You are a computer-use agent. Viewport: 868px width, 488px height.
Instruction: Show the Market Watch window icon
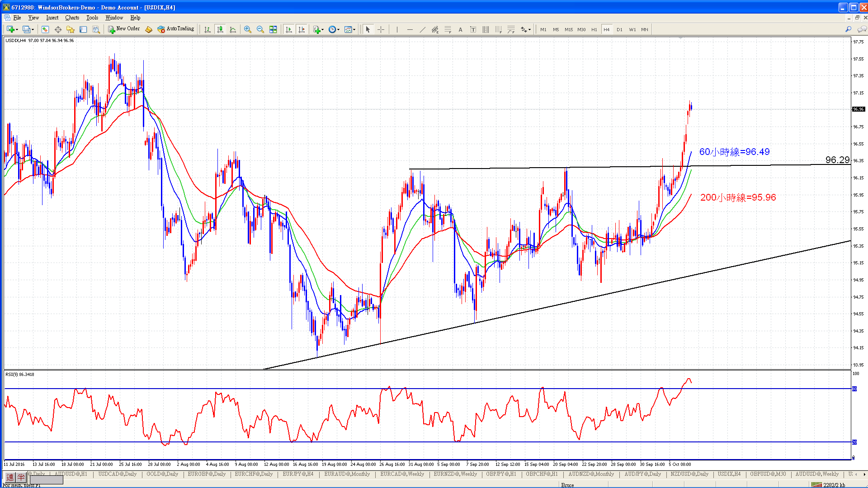pyautogui.click(x=45, y=29)
